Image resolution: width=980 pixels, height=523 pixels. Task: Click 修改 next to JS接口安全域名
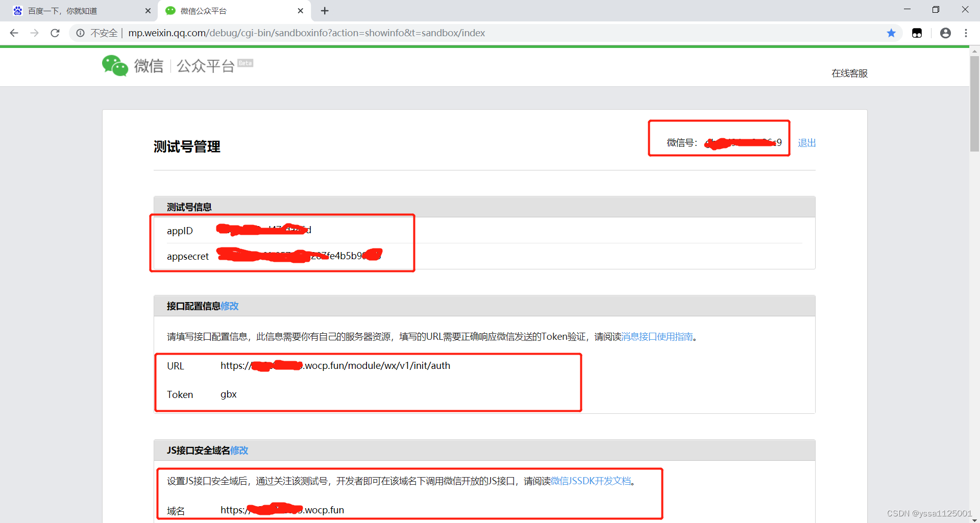(x=239, y=451)
